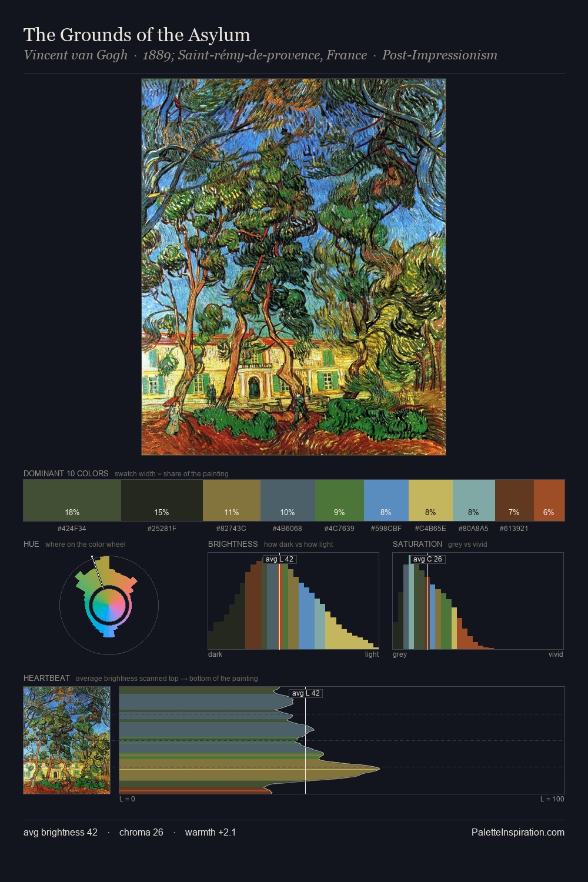The image size is (588, 882).
Task: Select the 7% dark brown swatch
Action: point(514,500)
